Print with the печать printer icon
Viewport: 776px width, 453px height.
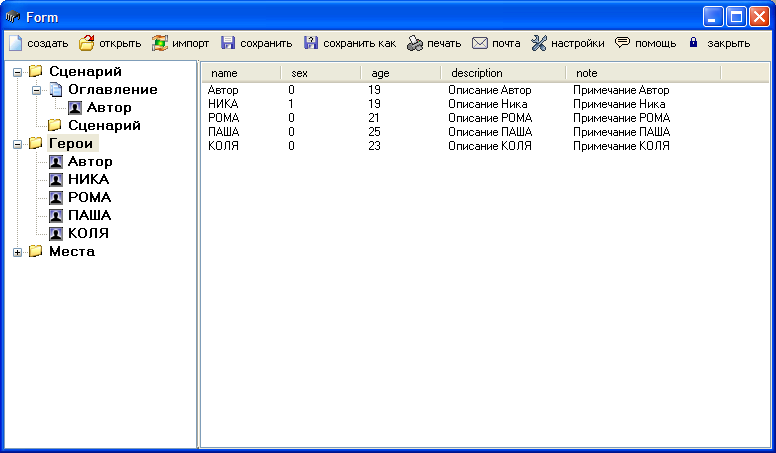pyautogui.click(x=415, y=43)
